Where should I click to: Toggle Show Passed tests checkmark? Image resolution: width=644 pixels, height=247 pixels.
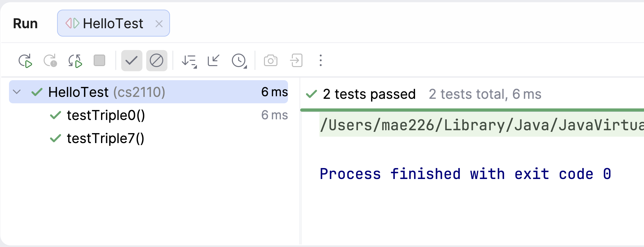[x=131, y=61]
